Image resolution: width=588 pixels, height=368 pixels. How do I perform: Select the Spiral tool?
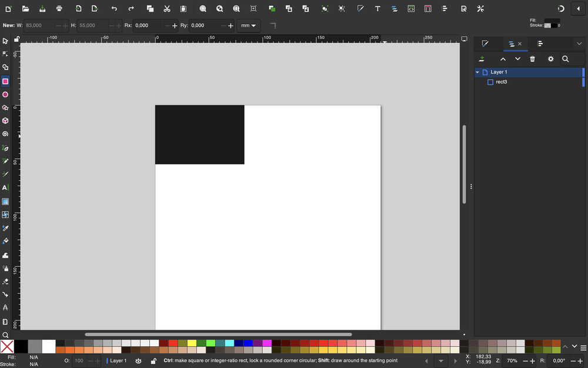tap(5, 134)
